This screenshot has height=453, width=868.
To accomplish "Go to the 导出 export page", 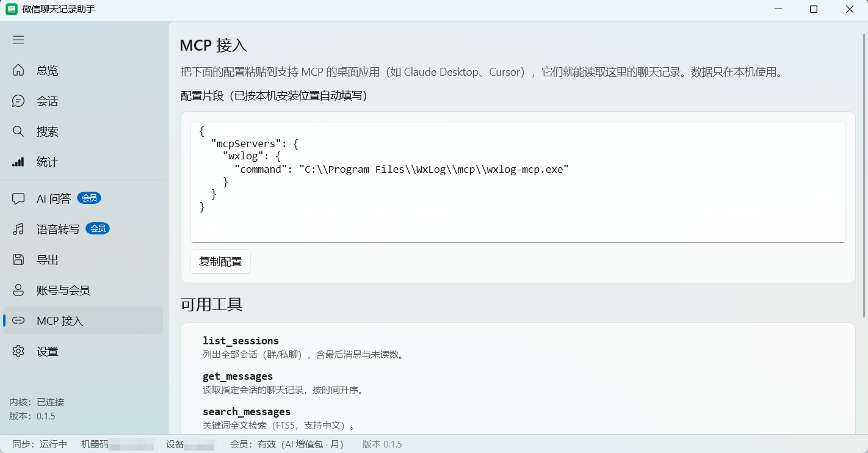I will 83,259.
